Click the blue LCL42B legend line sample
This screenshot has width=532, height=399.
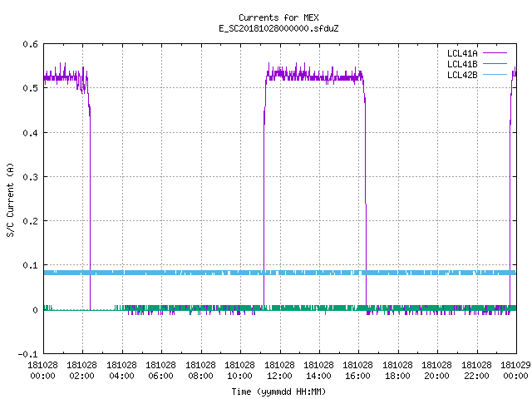[x=495, y=74]
